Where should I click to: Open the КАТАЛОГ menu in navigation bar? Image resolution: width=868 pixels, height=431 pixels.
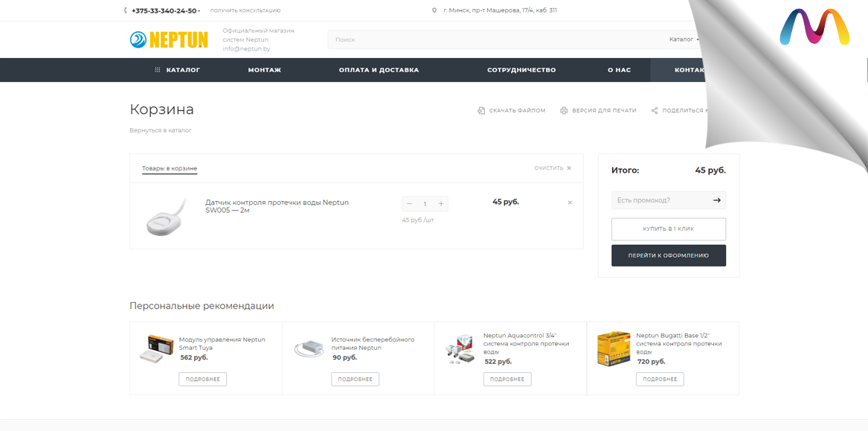[177, 70]
